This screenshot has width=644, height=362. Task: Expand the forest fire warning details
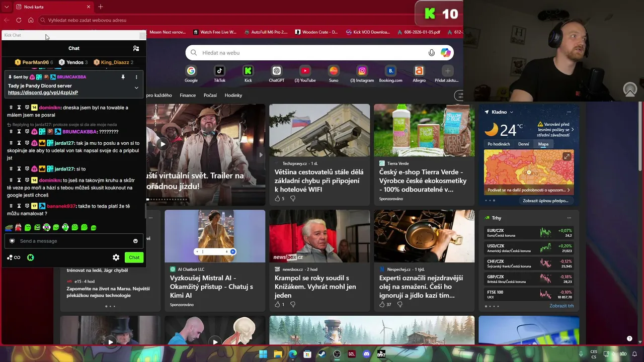tap(556, 129)
